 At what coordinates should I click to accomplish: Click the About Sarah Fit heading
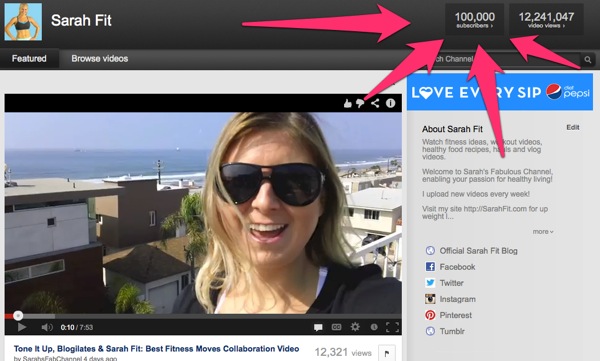(x=452, y=129)
